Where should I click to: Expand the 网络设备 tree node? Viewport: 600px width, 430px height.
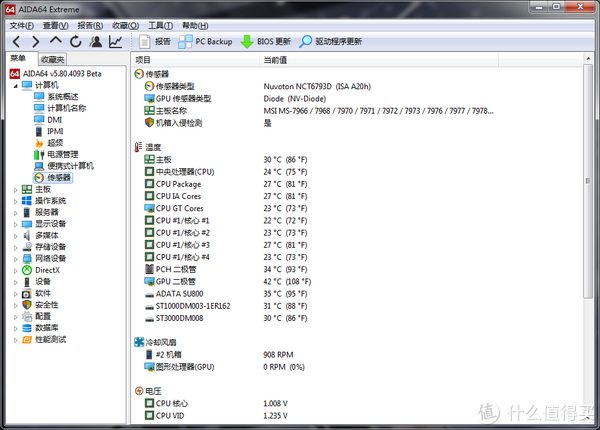tap(16, 259)
